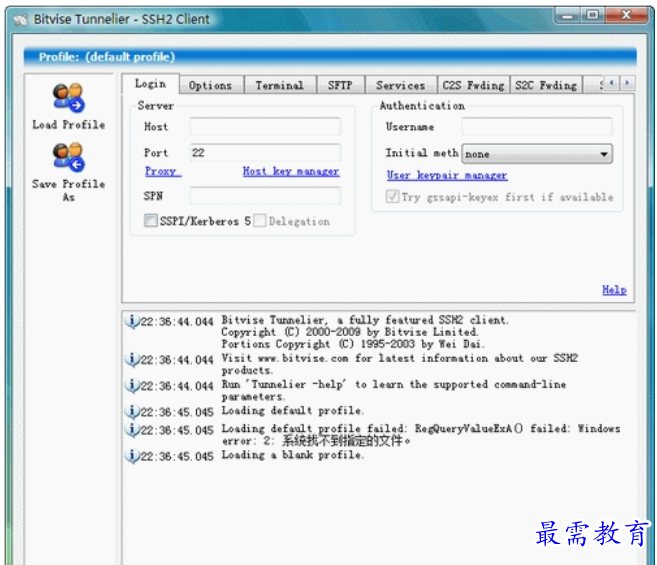Screen dimensions: 657x565
Task: Select the C2S Fwding tab
Action: tap(473, 86)
